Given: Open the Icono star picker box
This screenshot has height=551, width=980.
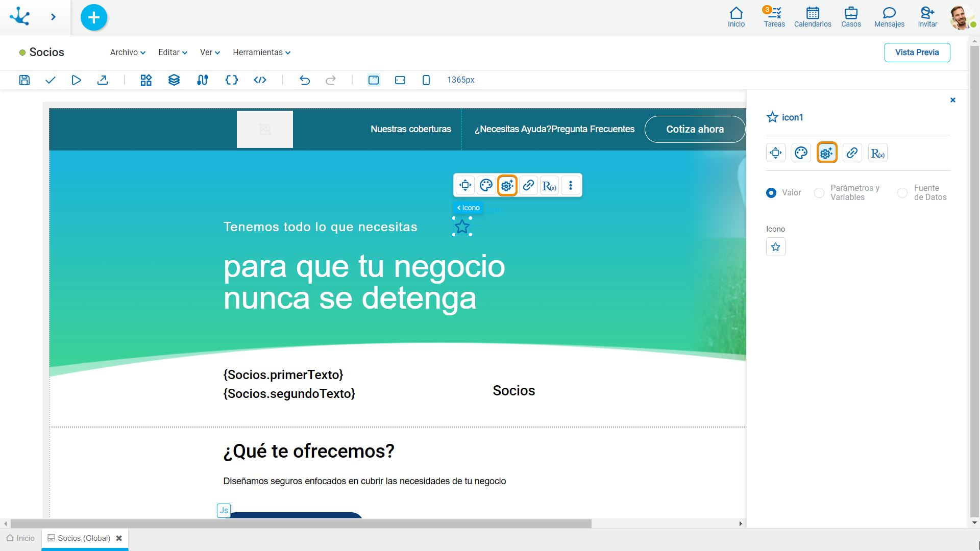Looking at the screenshot, I should pos(776,247).
